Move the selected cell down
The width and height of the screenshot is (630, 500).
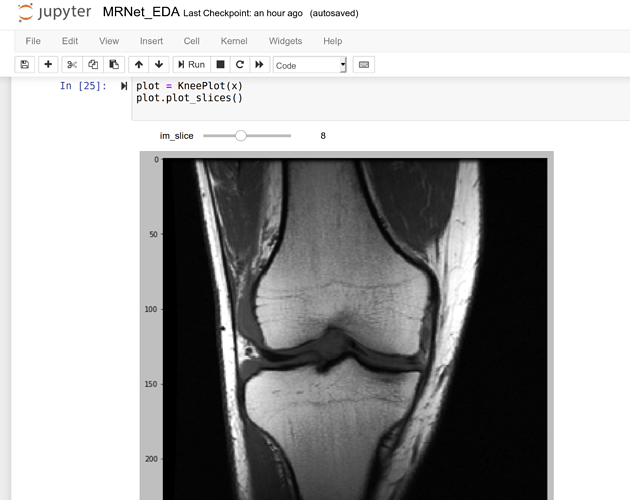point(159,64)
